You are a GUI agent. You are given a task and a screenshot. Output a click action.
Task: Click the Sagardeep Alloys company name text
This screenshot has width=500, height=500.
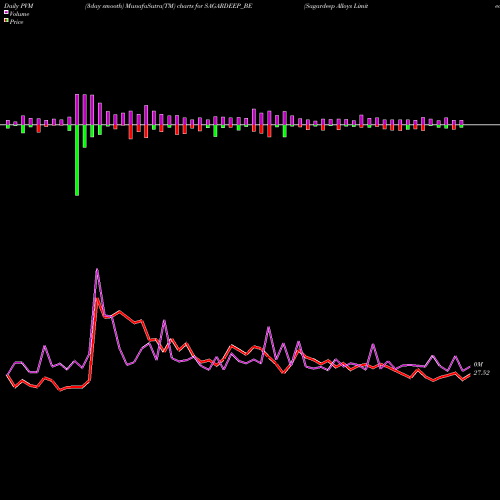[x=336, y=6]
